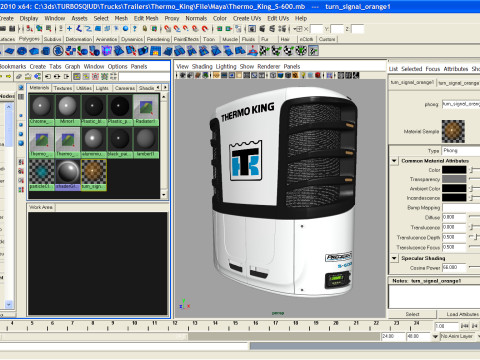480x360 pixels.
Task: Click the red dotted-square icon in Hypershade toolbar
Action: pos(95,77)
